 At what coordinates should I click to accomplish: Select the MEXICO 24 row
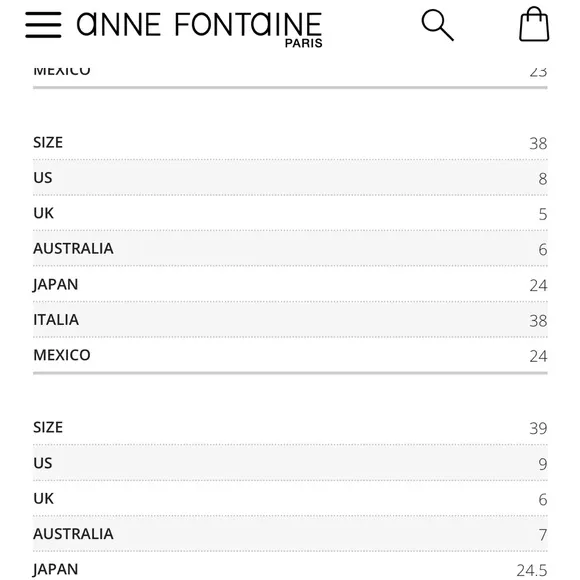290,355
